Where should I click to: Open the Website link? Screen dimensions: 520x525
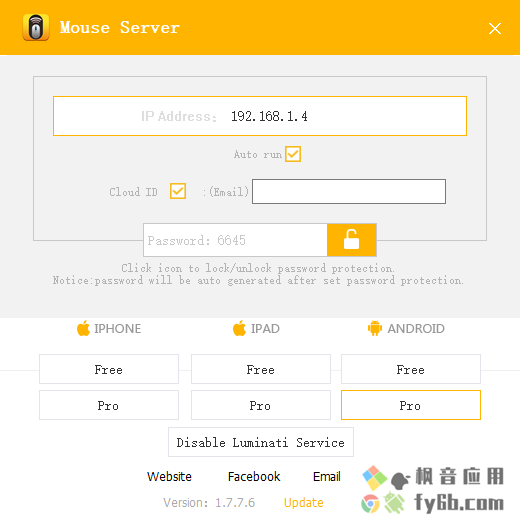pos(169,476)
